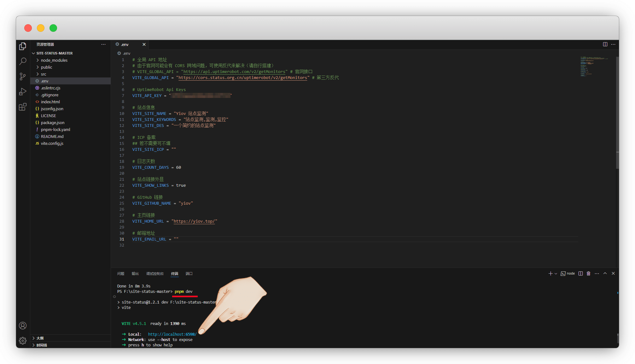Open the Source Control view
This screenshot has width=635, height=364.
(23, 77)
